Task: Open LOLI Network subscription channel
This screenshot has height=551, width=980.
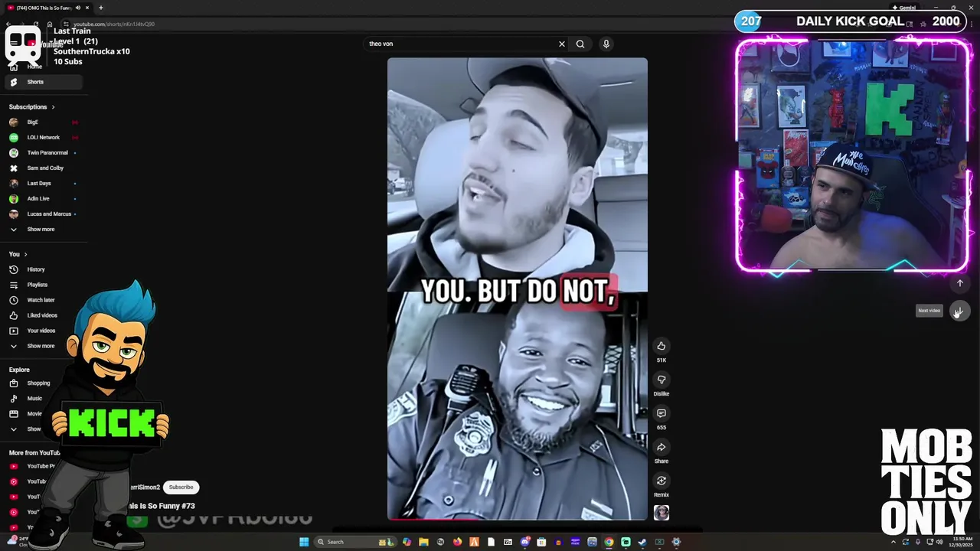Action: coord(44,138)
